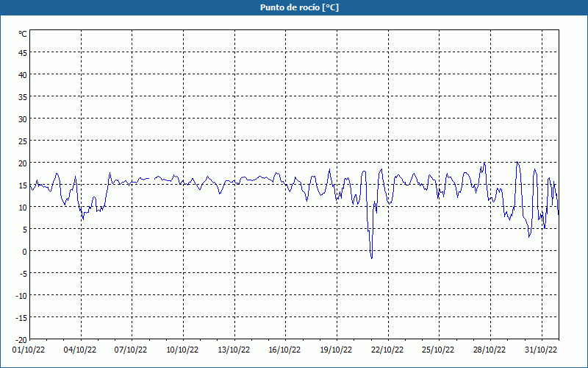Viewport: 588px width, 368px height.
Task: Click the date label 01/10/22
Action: 29,350
